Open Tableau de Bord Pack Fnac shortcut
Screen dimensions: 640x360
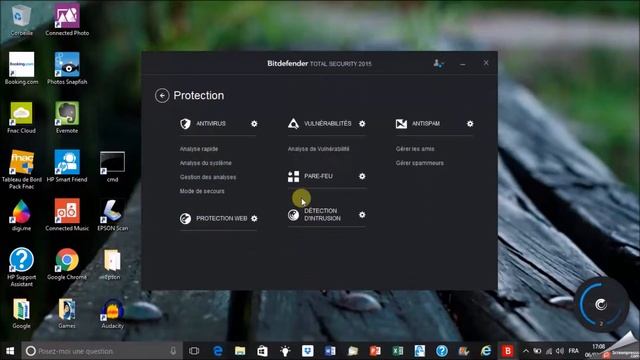coord(21,170)
